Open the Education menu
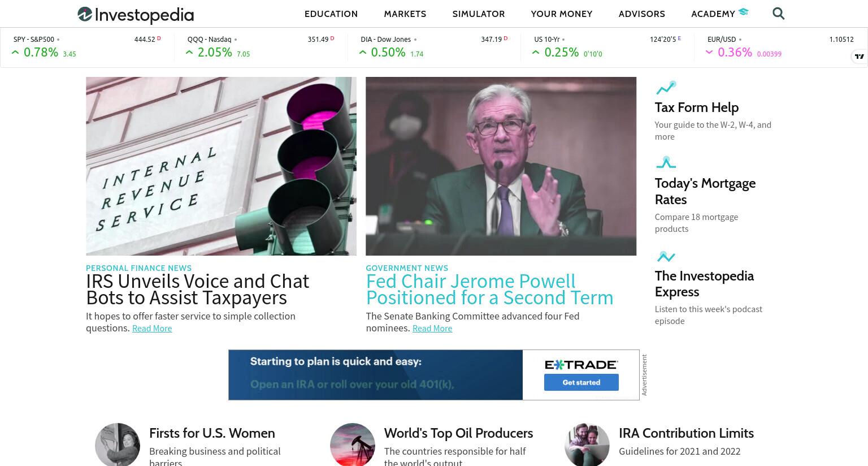This screenshot has width=868, height=466. click(x=331, y=14)
